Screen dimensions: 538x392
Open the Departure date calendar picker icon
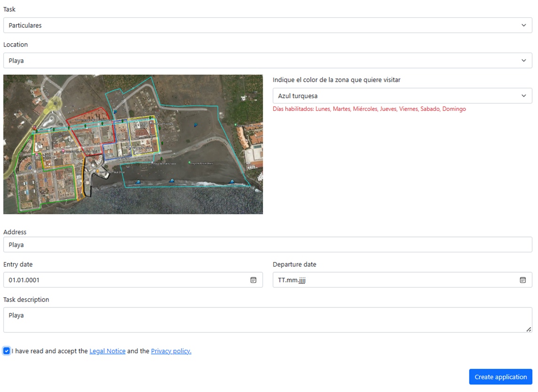tap(522, 280)
